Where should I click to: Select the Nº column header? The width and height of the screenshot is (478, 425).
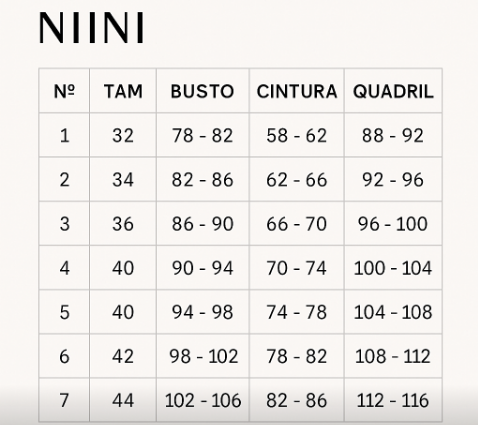coord(64,91)
